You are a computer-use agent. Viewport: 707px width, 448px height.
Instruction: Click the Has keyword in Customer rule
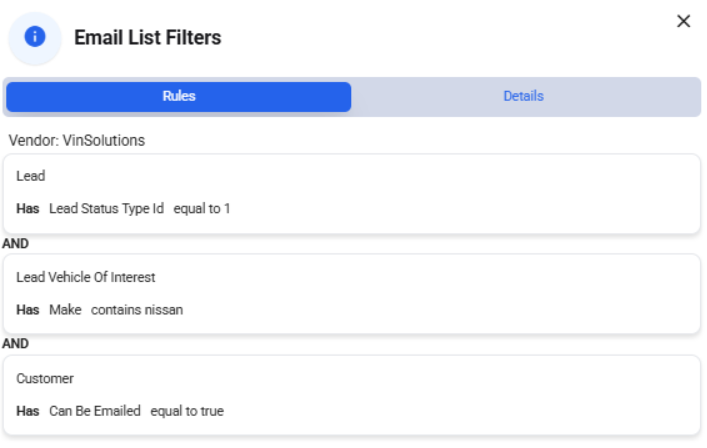[28, 411]
